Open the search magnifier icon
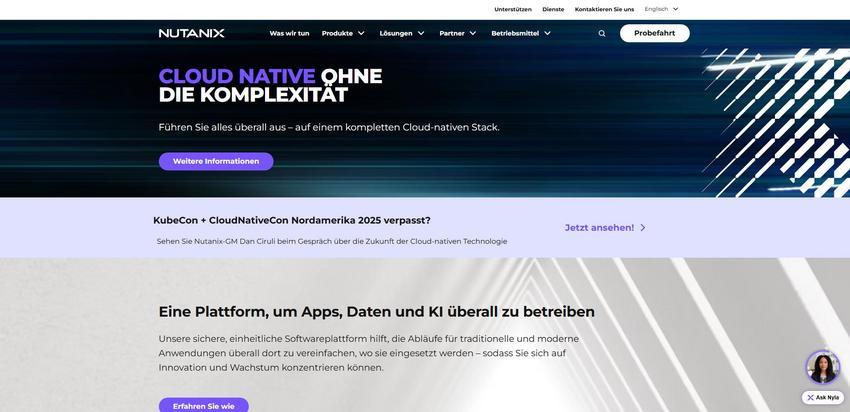Image resolution: width=850 pixels, height=412 pixels. point(602,34)
